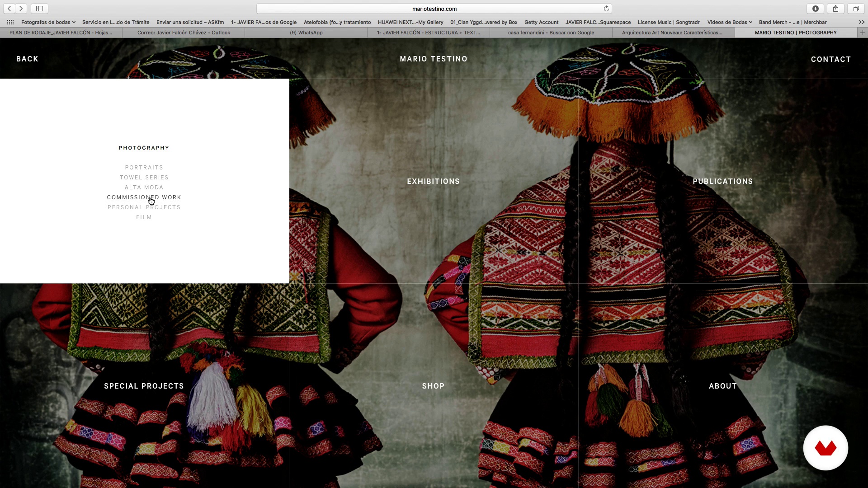
Task: Open JAVIER FALC...Squarespace bookmark
Action: (x=598, y=22)
